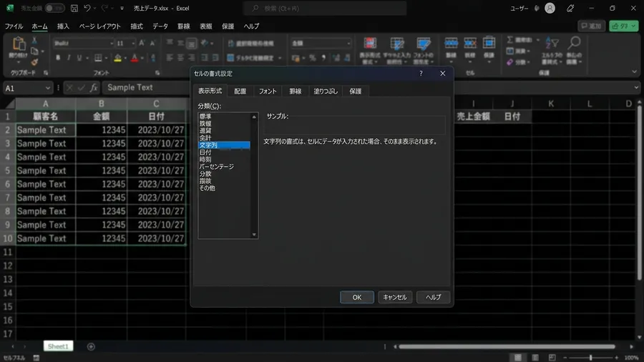
Task: Toggle Wrap Text
Action: click(x=250, y=43)
